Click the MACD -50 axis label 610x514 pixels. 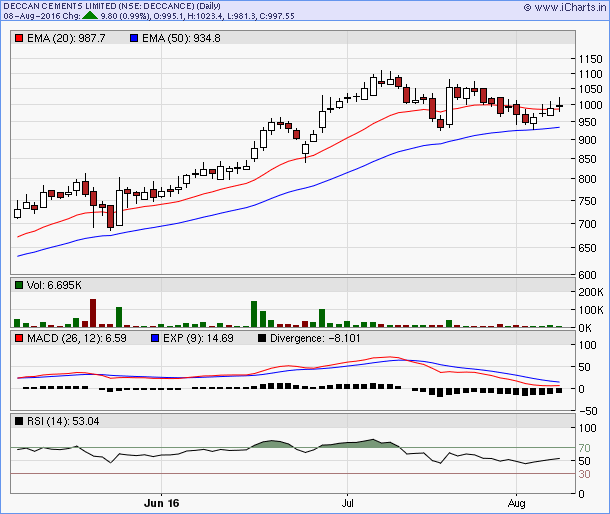click(588, 411)
